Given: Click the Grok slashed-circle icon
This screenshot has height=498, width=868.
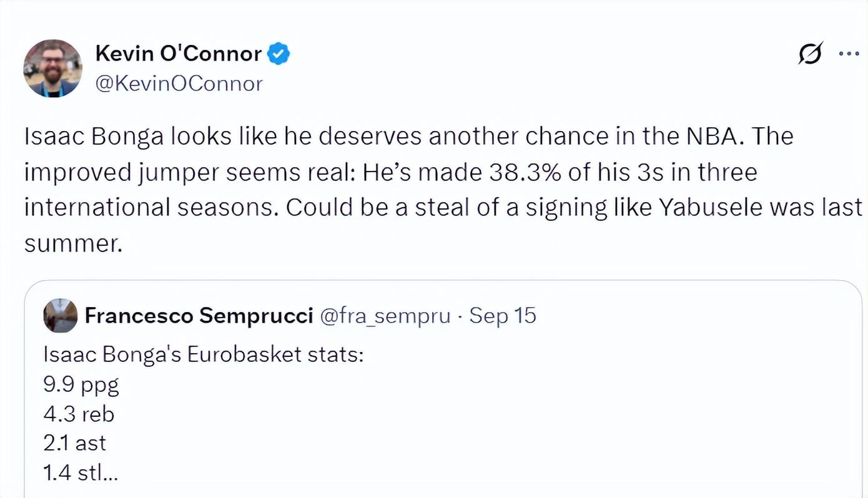Looking at the screenshot, I should 810,54.
